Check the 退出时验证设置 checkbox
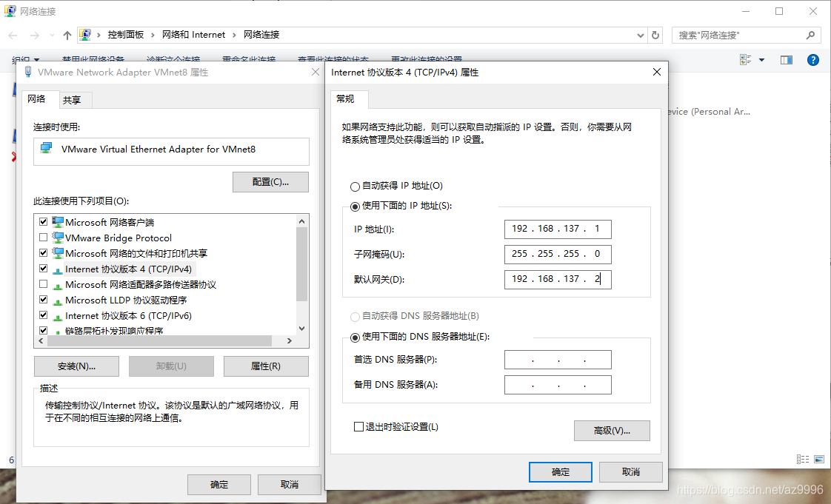 click(358, 427)
